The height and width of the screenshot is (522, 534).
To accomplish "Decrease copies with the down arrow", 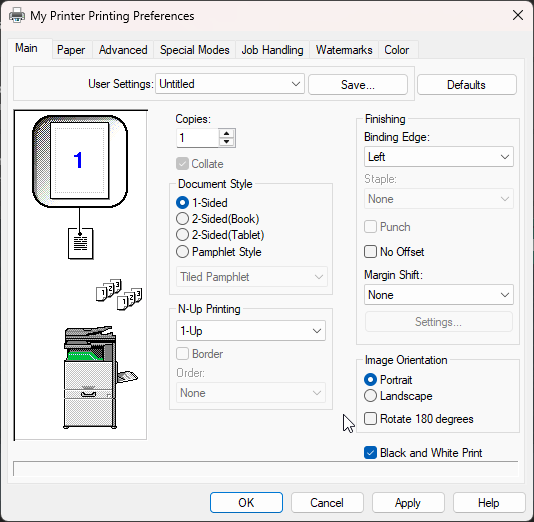I will coord(226,142).
